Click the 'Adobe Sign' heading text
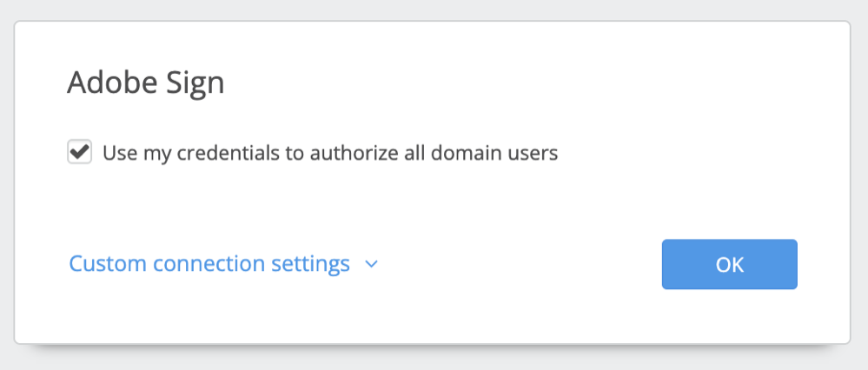This screenshot has height=370, width=868. [146, 83]
